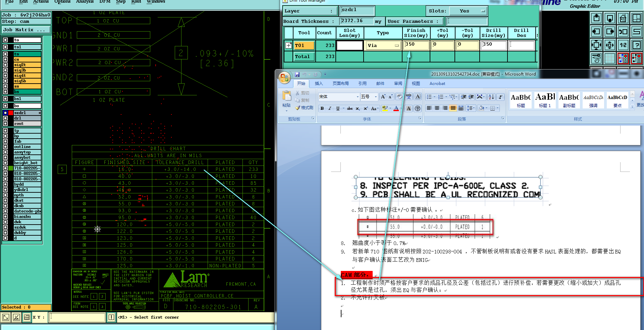Click the zoom in icon with inward arrows

tap(596, 45)
